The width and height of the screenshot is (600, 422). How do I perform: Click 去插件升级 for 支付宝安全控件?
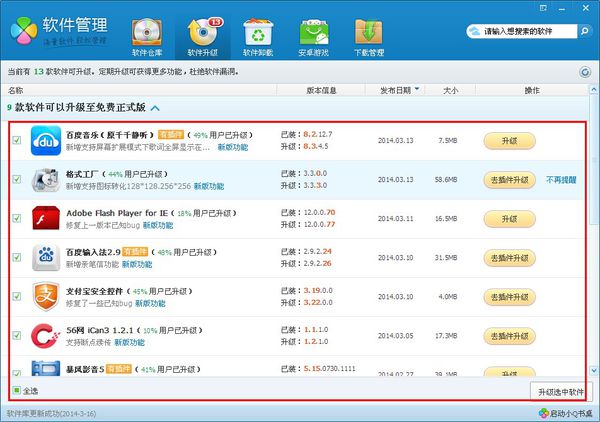(509, 297)
